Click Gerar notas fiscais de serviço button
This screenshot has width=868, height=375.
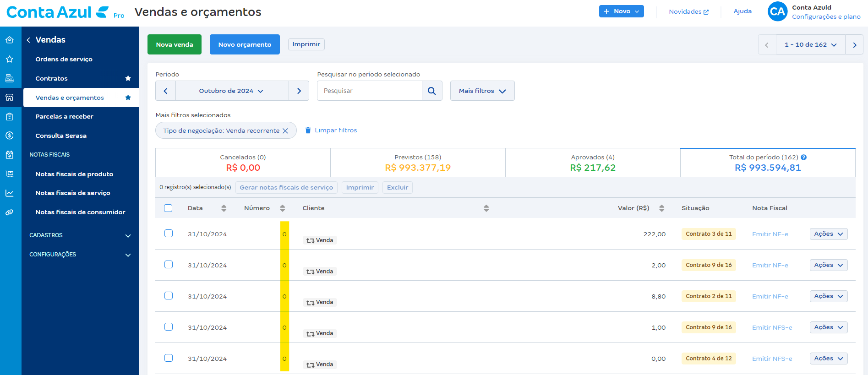(286, 188)
